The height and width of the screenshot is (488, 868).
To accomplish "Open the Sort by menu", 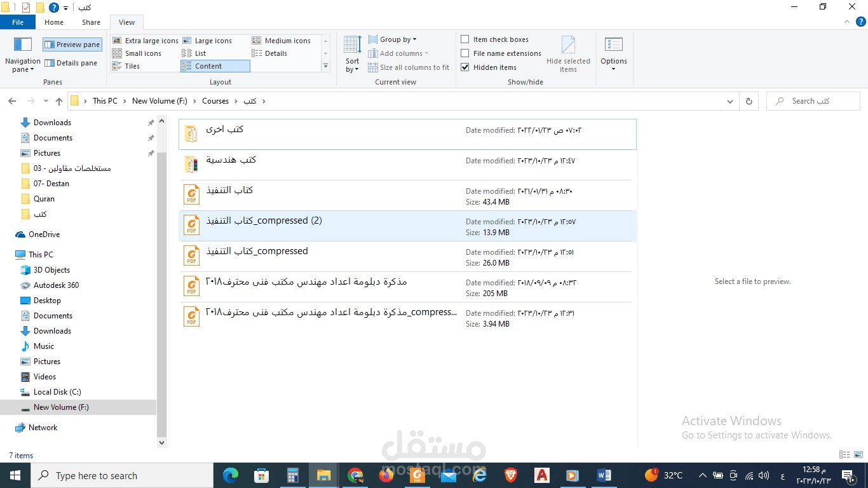I will [x=353, y=55].
